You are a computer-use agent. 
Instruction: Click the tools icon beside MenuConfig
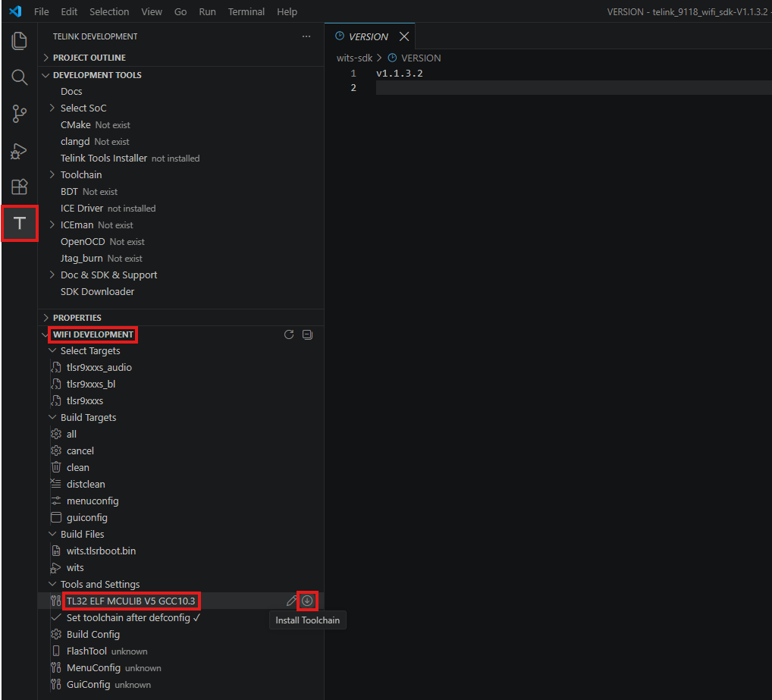click(55, 667)
